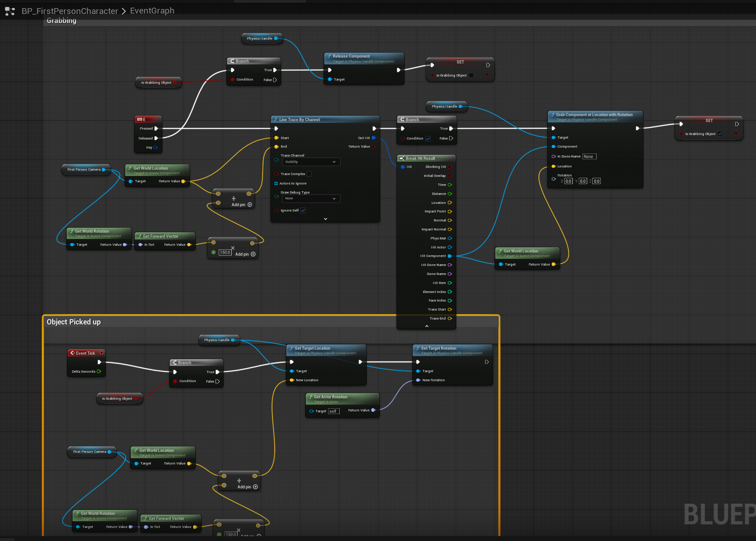
Task: Select the EventGraph breadcrumb label
Action: [152, 11]
